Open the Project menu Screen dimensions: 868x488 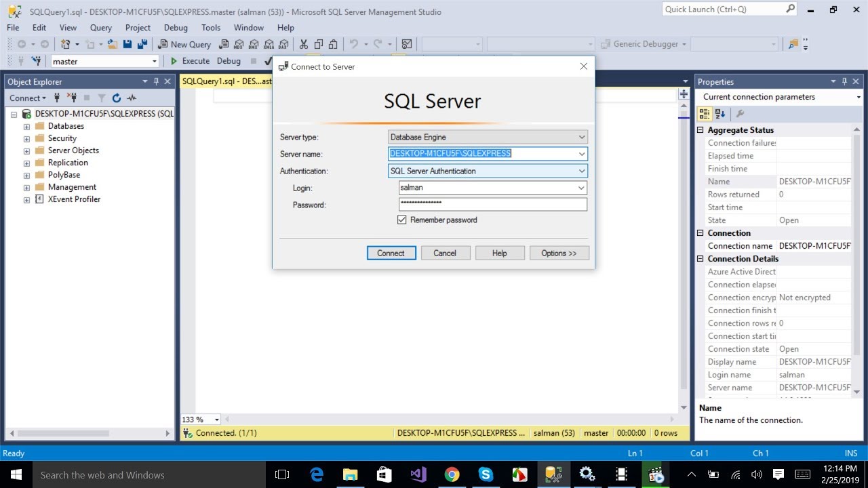[138, 28]
